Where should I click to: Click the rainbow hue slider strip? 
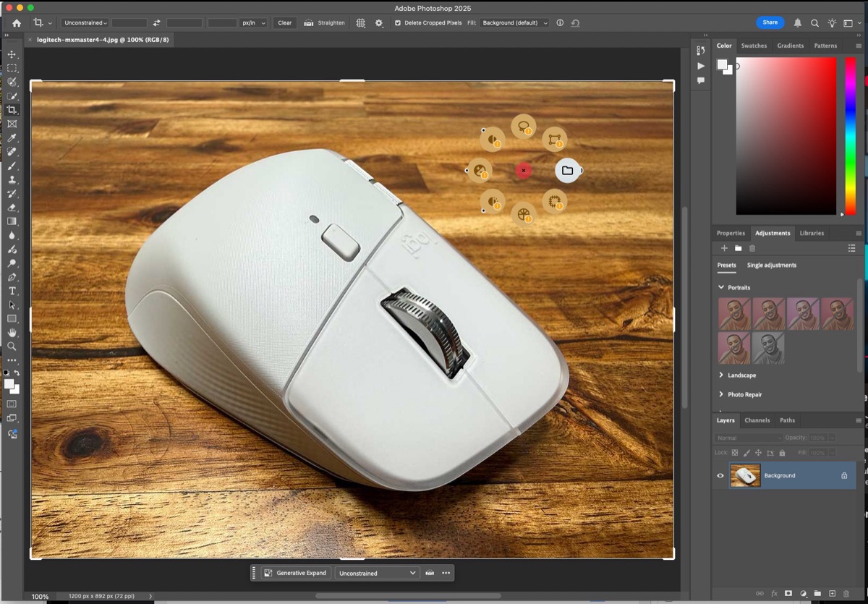click(x=850, y=136)
